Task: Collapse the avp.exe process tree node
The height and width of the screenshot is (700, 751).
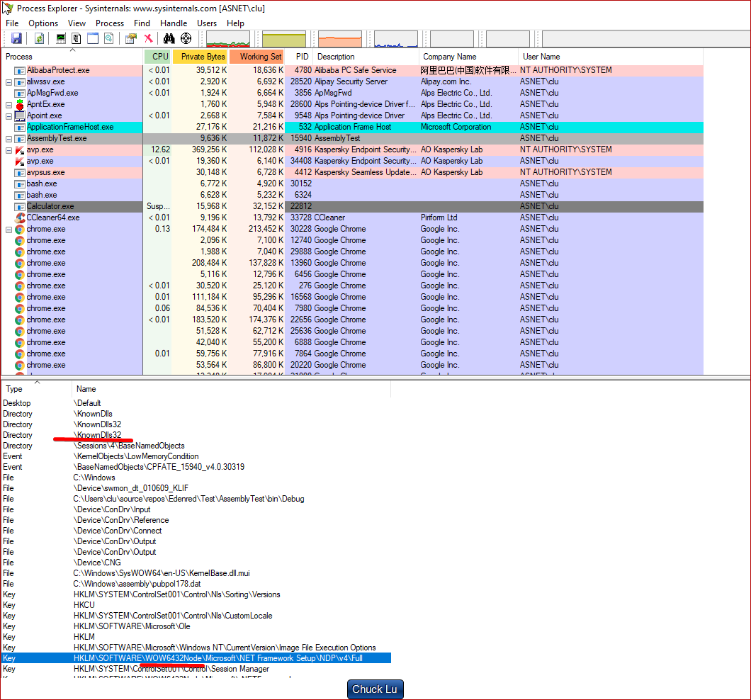Action: point(9,150)
